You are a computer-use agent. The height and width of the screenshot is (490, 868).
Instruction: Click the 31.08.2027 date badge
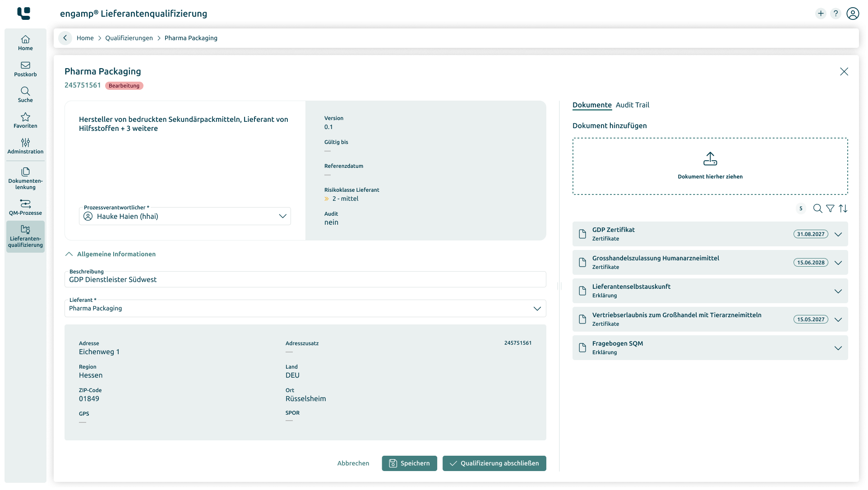tap(811, 235)
